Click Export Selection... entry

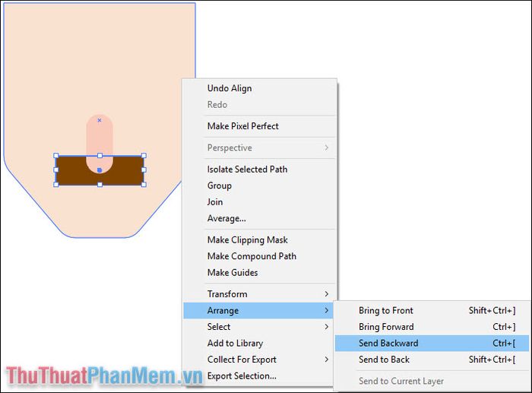point(258,376)
